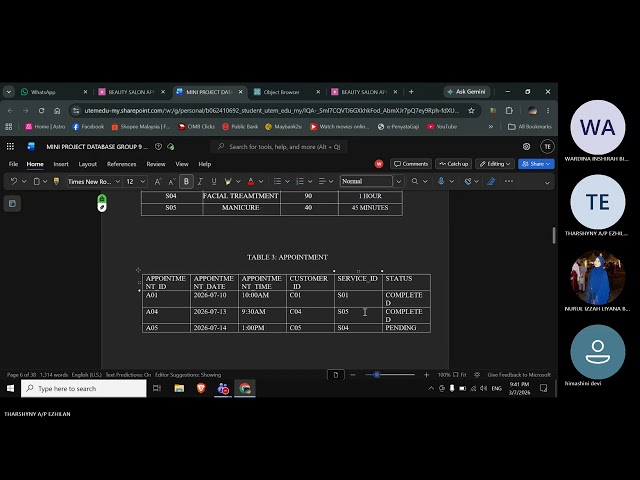The width and height of the screenshot is (640, 480).
Task: Click the taskbar search box
Action: [x=84, y=388]
